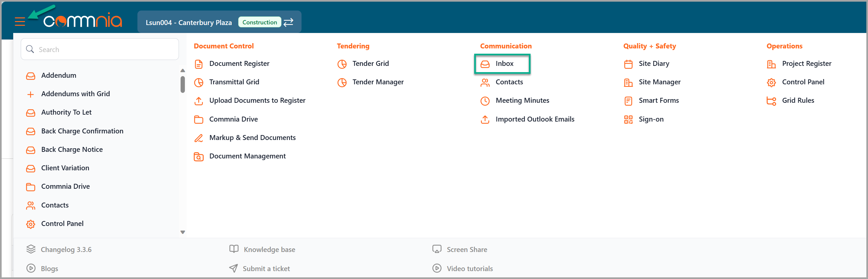Image resolution: width=868 pixels, height=279 pixels.
Task: Click Contacts icon under Communication
Action: [485, 83]
